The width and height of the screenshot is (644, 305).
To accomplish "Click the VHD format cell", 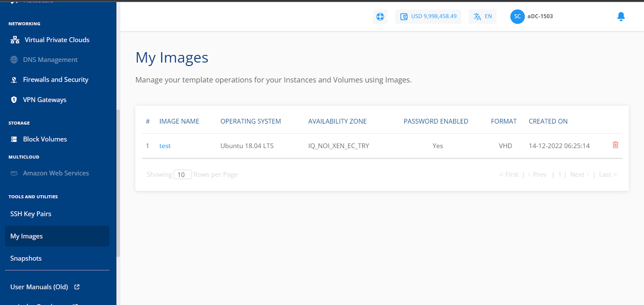I will click(x=506, y=146).
